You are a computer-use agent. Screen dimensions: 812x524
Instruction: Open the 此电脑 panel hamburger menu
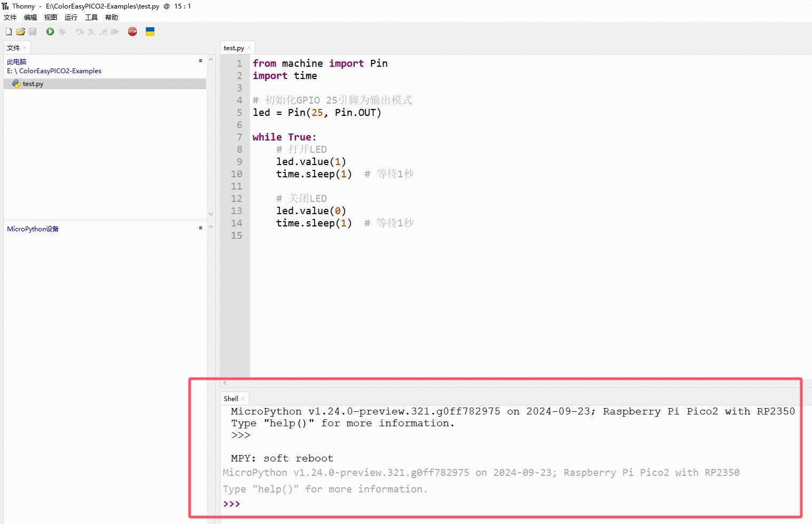(201, 61)
